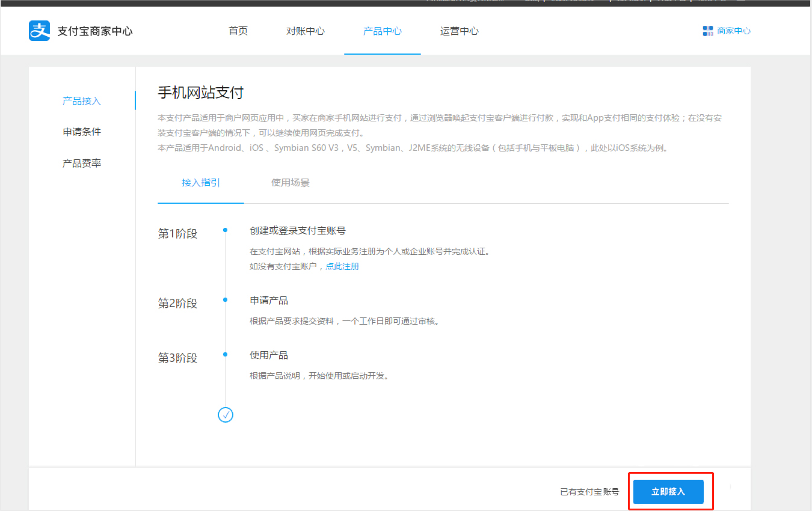Screen dimensions: 812x511
Task: Click the 点此注册 registration link
Action: tap(342, 266)
